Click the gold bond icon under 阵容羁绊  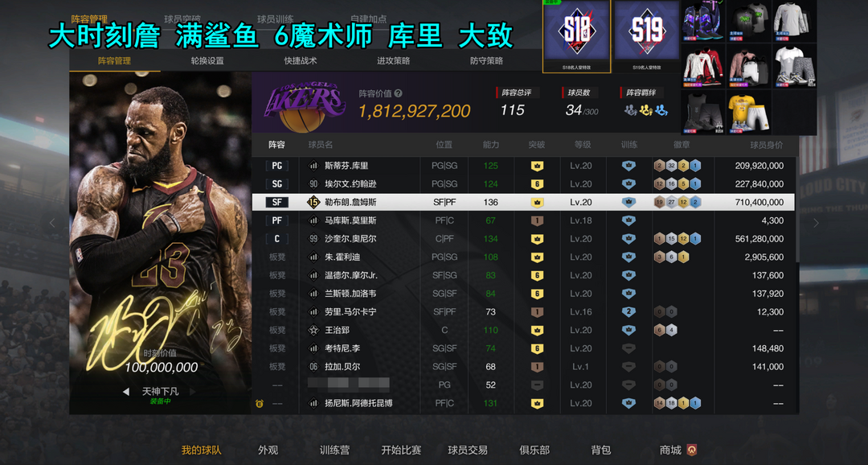[645, 110]
